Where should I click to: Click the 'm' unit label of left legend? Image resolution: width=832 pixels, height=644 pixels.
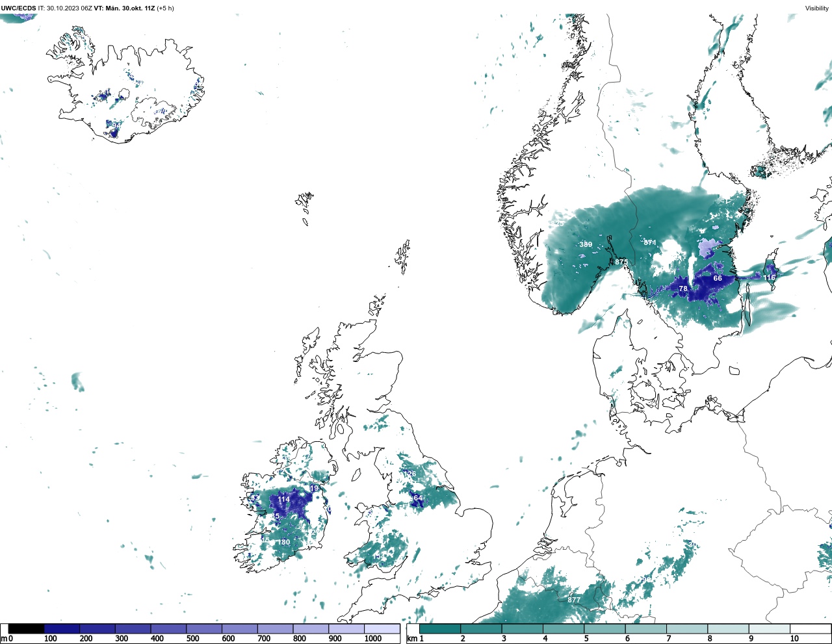tap(5, 639)
